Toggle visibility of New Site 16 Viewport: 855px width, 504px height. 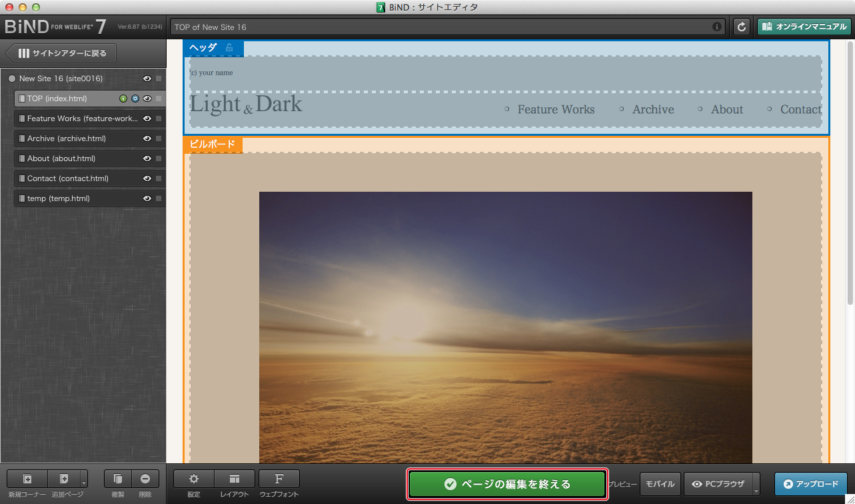pyautogui.click(x=147, y=79)
